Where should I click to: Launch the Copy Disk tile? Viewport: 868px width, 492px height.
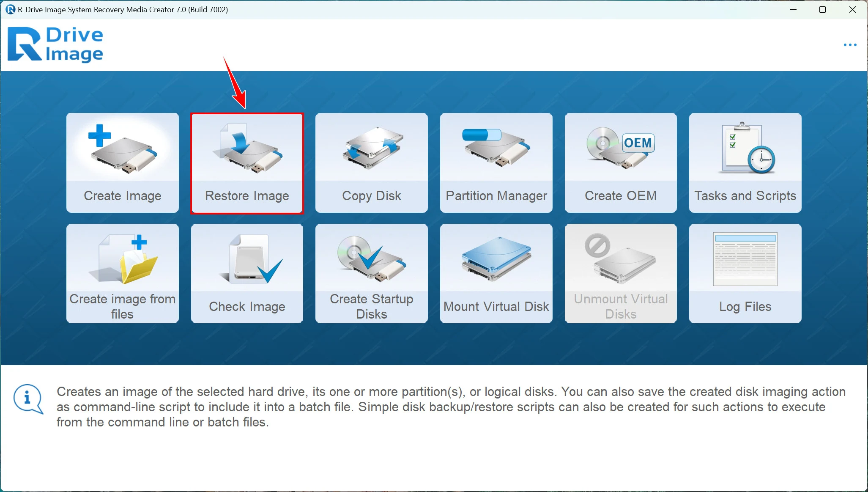click(371, 163)
